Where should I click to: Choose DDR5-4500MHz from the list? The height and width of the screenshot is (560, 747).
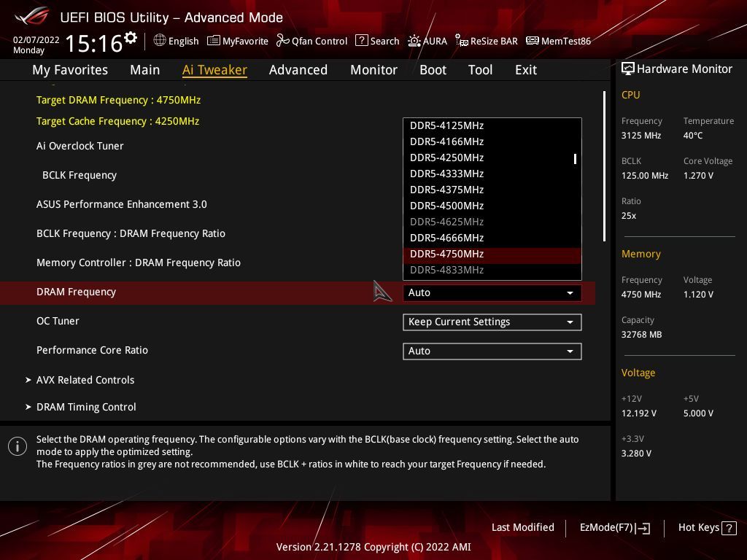click(492, 206)
